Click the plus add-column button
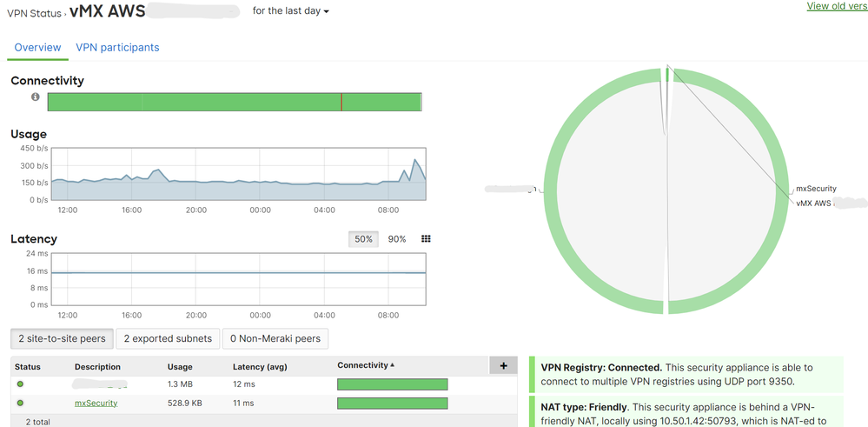The width and height of the screenshot is (868, 427). [503, 365]
